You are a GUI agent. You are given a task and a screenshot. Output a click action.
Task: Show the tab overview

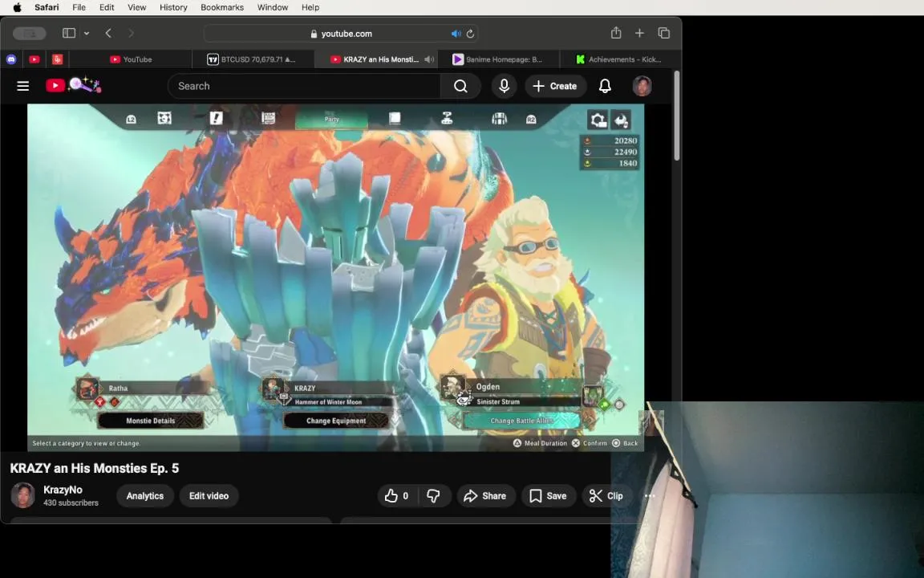pyautogui.click(x=664, y=33)
